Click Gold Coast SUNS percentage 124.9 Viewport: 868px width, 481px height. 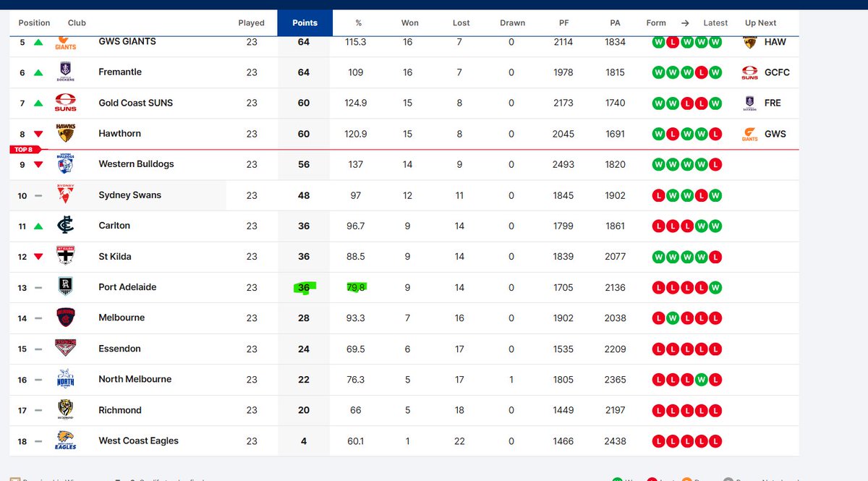point(356,103)
